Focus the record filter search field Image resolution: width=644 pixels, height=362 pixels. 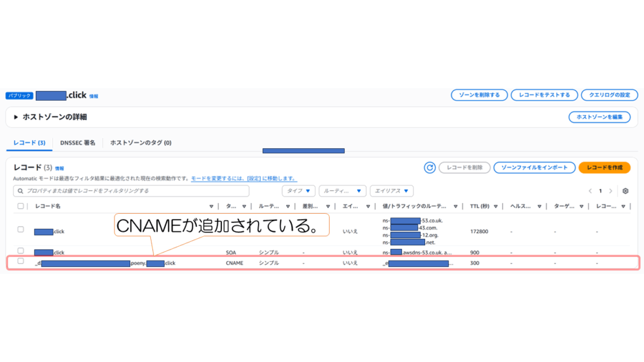[131, 191]
